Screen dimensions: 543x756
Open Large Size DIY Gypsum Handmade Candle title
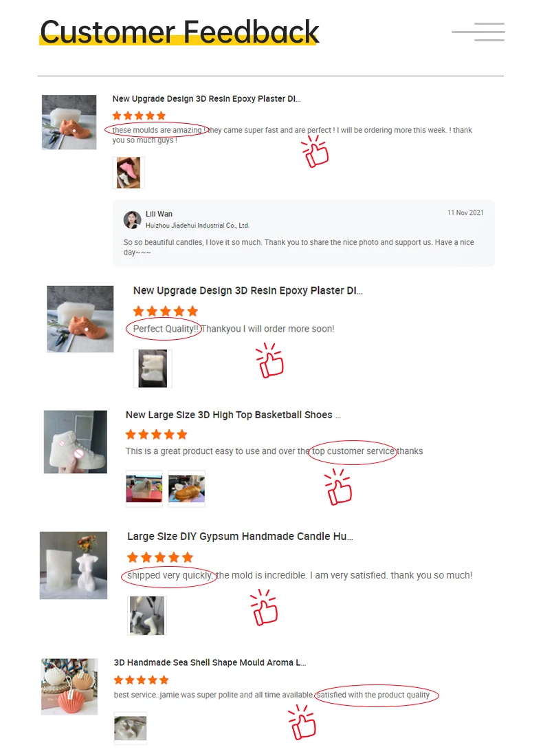pos(240,537)
